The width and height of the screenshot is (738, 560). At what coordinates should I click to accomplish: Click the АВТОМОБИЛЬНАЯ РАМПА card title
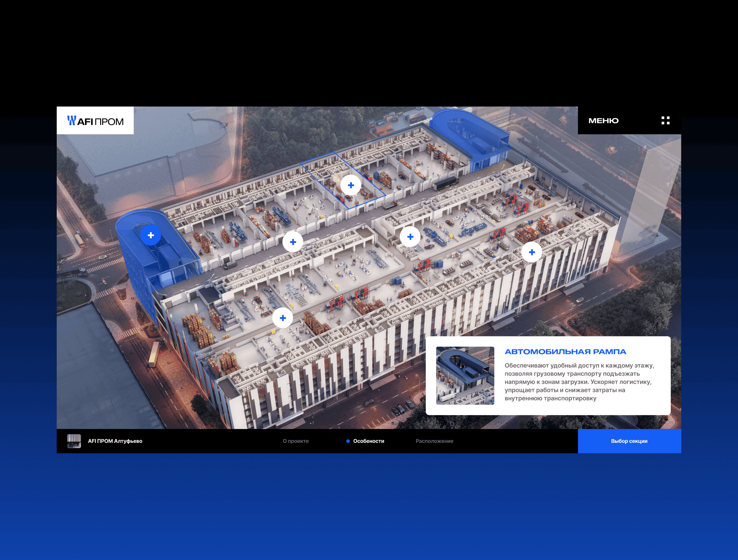(565, 352)
